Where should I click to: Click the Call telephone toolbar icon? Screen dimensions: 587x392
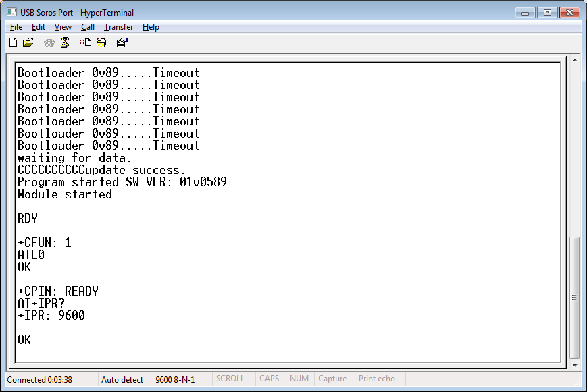pyautogui.click(x=49, y=43)
